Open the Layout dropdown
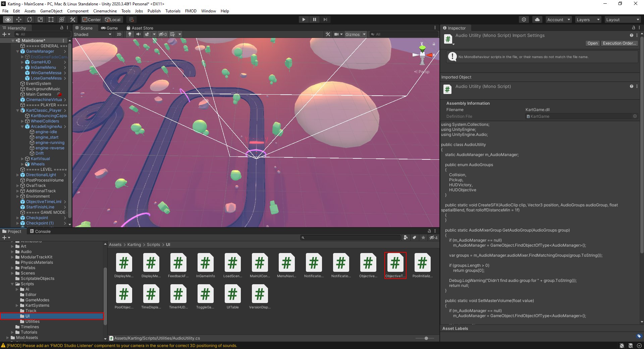Viewport: 644px width, 349px height. click(623, 19)
